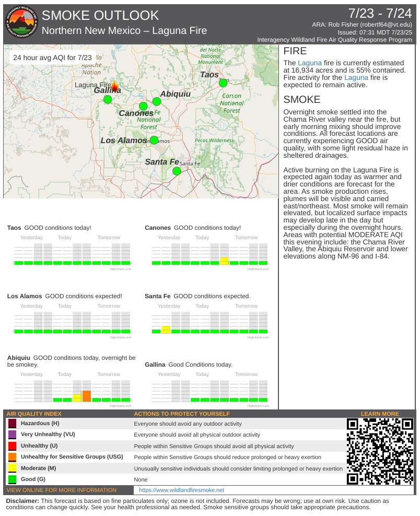Screen dimensions: 420x516
Task: Click the yellow bar in Santa Fe chart
Action: (166, 330)
